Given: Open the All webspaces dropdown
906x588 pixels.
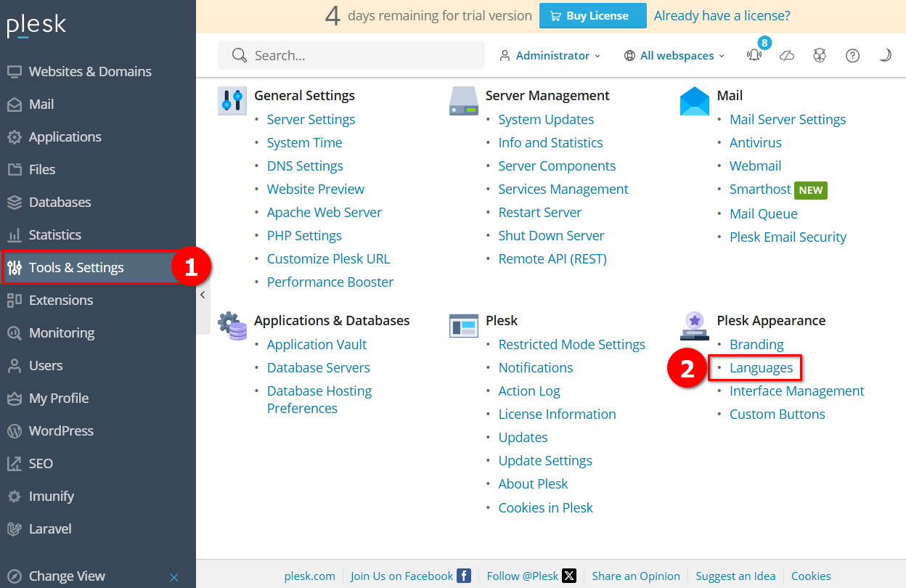Looking at the screenshot, I should point(674,56).
